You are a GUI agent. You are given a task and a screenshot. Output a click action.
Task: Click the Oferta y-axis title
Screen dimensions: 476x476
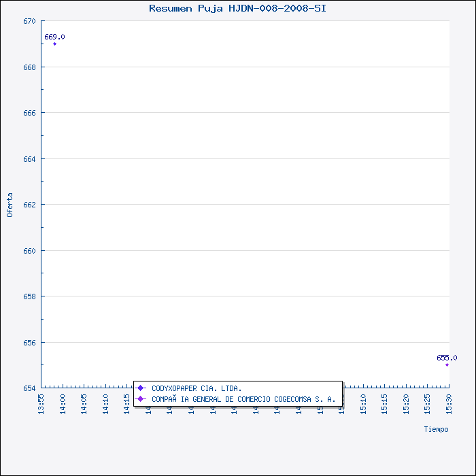point(10,205)
